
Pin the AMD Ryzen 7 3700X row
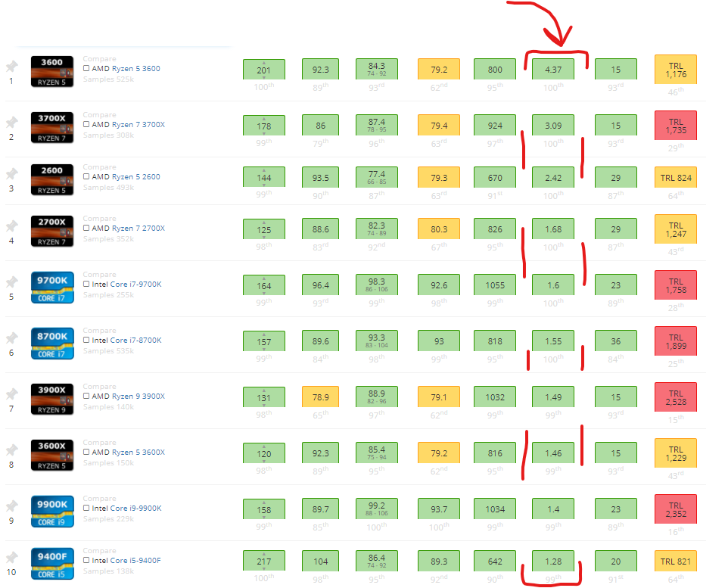tap(11, 123)
